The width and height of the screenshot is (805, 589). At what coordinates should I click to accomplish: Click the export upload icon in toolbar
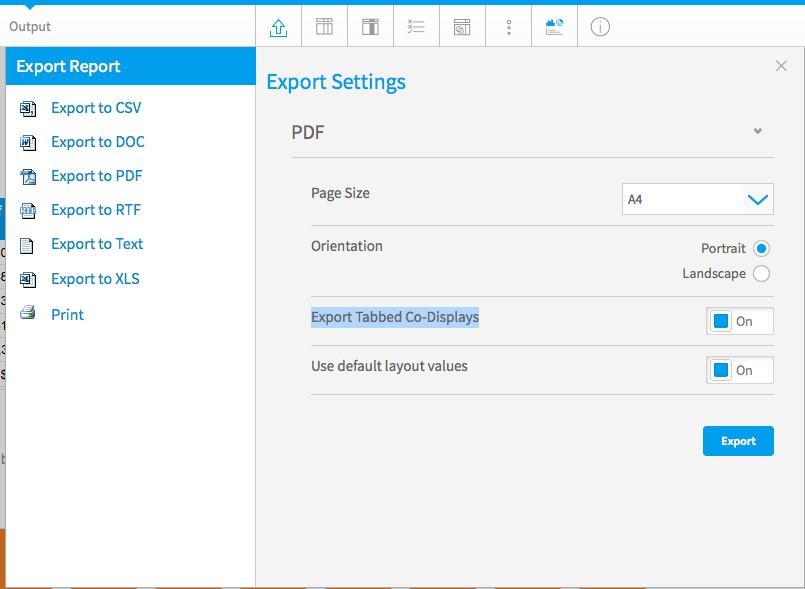click(x=278, y=27)
